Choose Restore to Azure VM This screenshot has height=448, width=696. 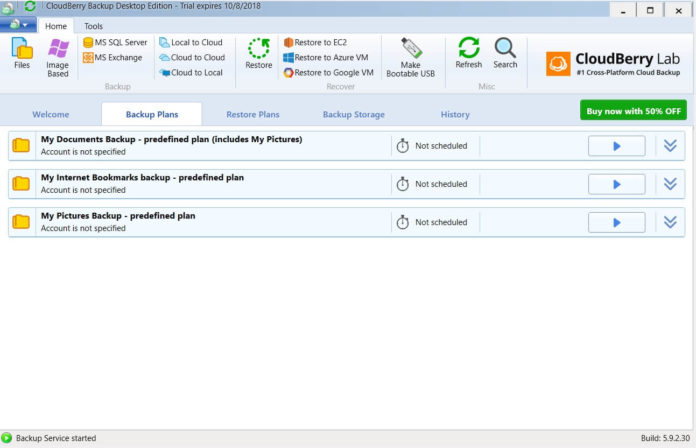click(x=326, y=57)
